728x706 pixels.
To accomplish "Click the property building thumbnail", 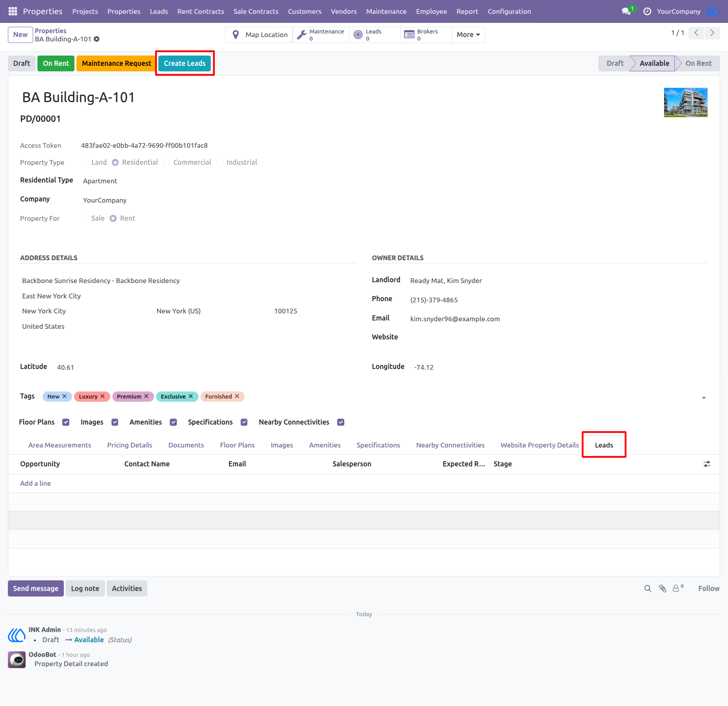I will point(685,102).
